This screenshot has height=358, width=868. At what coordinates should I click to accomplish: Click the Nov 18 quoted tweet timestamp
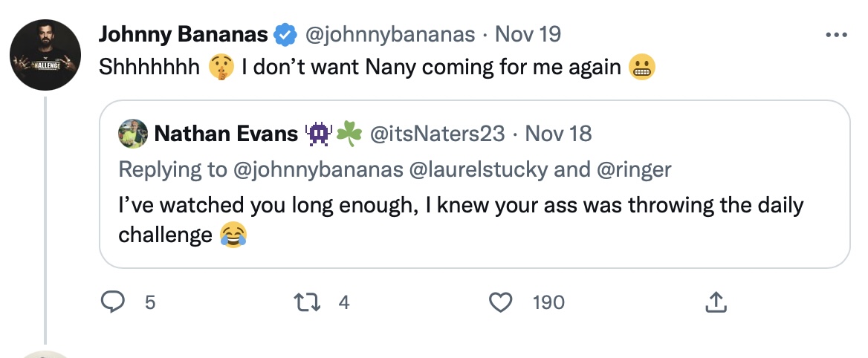click(x=558, y=134)
